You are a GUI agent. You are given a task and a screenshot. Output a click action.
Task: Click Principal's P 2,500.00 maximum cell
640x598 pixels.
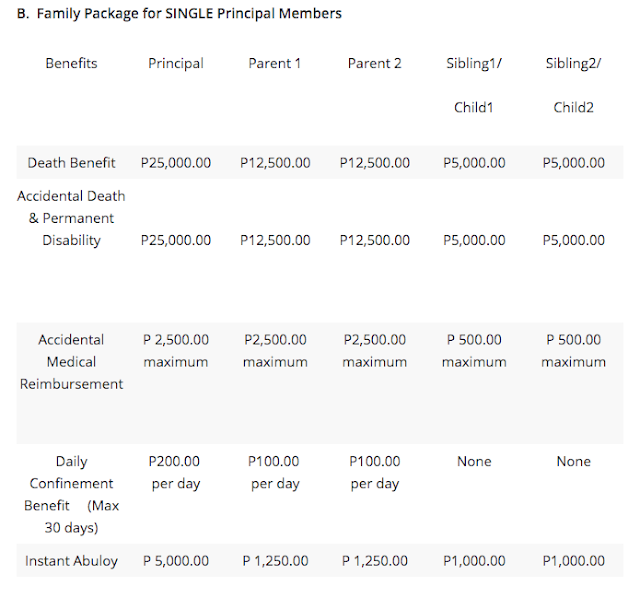[175, 350]
